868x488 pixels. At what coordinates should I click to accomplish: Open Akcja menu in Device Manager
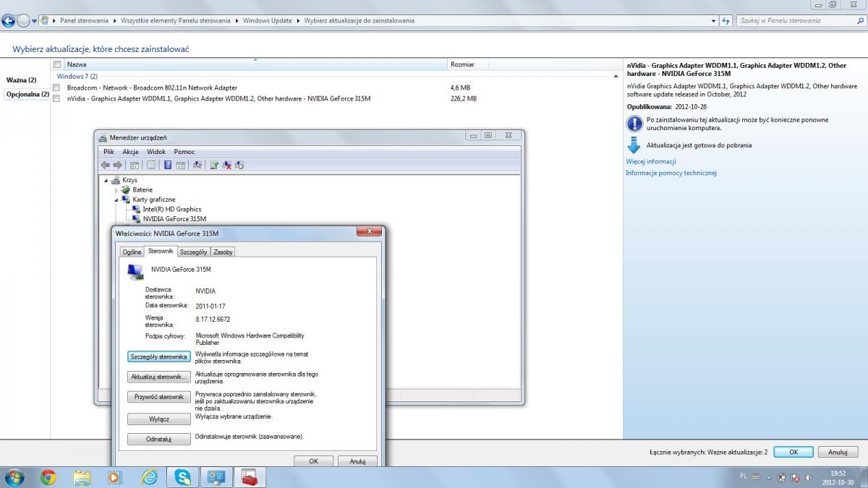pyautogui.click(x=130, y=152)
